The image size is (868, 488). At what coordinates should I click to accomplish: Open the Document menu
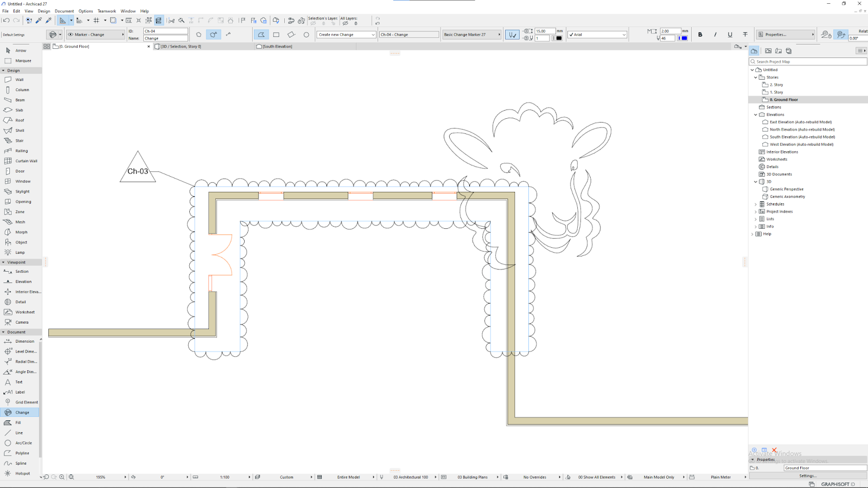tap(64, 11)
